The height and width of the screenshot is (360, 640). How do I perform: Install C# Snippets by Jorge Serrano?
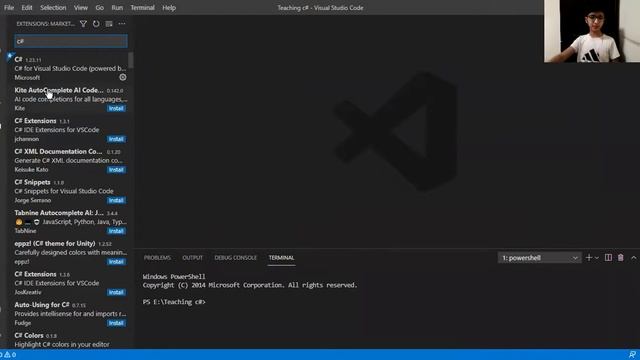[x=116, y=200]
